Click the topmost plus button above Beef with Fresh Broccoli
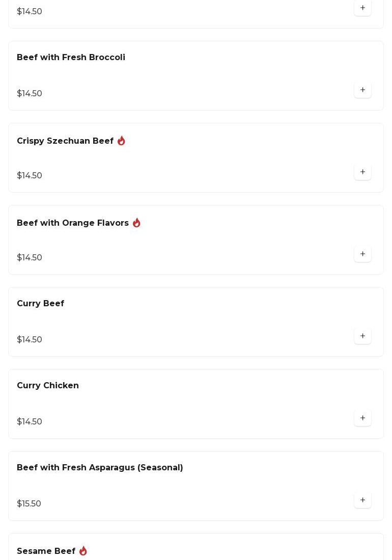The width and height of the screenshot is (392, 560). point(362,8)
